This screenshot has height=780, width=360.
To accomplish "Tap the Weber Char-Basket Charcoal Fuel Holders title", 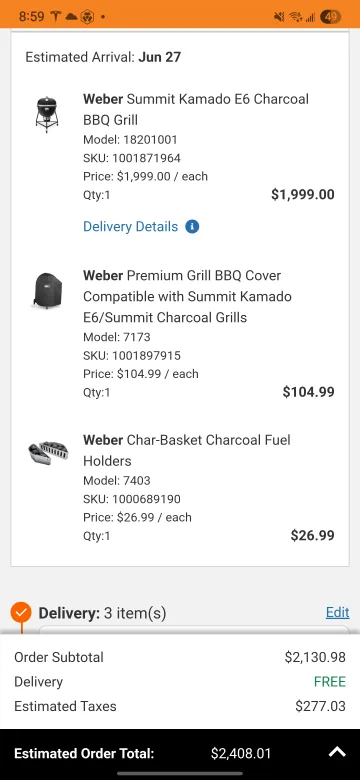I will pyautogui.click(x=187, y=450).
